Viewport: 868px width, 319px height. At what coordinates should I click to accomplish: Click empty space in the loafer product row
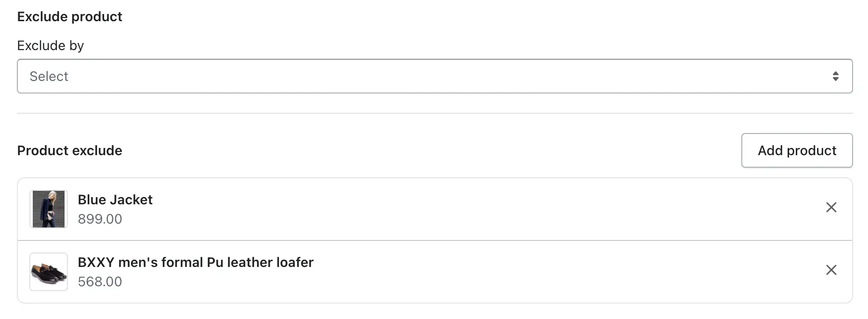[x=530, y=272]
